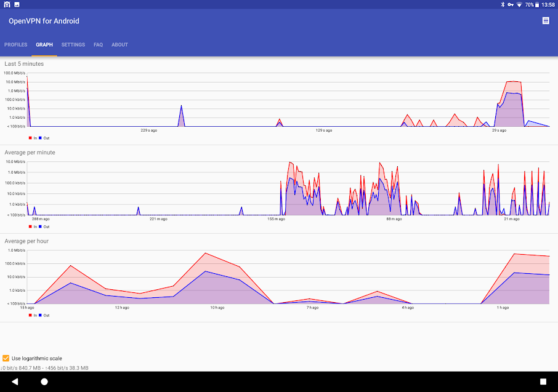Open the log icon in the app bar
The width and height of the screenshot is (558, 392).
[x=545, y=21]
